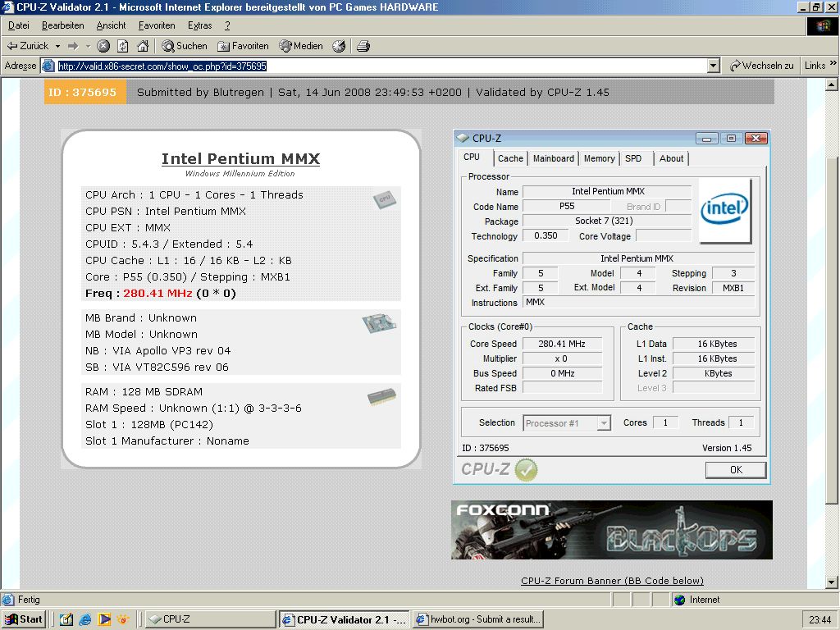Viewport: 840px width, 630px height.
Task: Click the page scrollbar up arrow
Action: (x=832, y=84)
